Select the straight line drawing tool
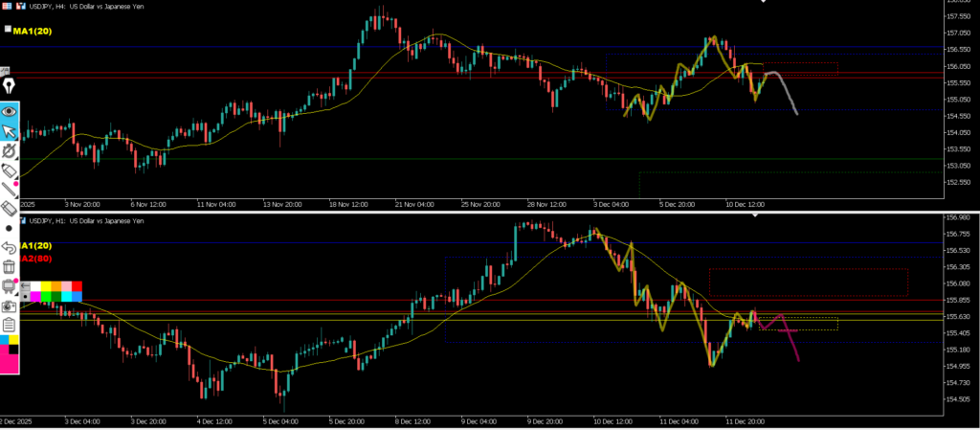 [10, 189]
